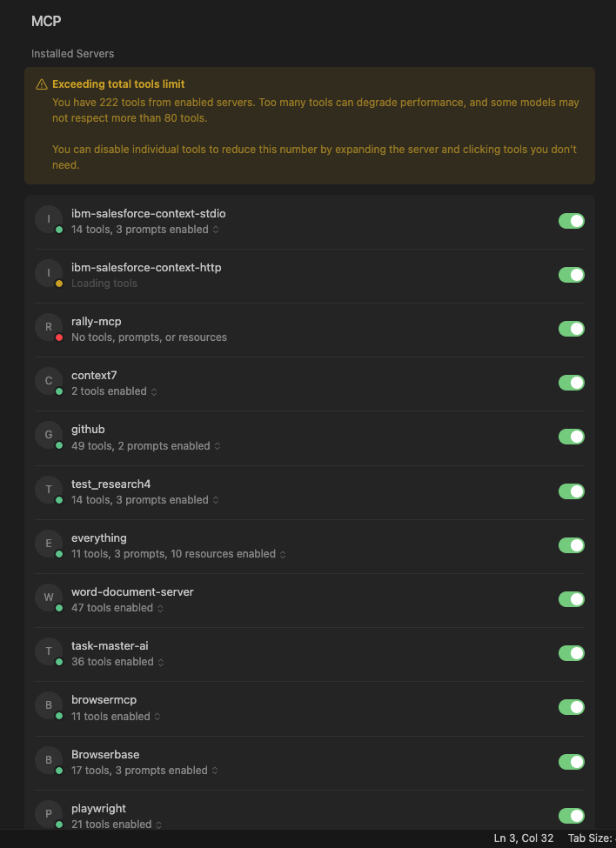Click the word-document-server avatar icon
Image resolution: width=616 pixels, height=848 pixels.
[x=49, y=598]
